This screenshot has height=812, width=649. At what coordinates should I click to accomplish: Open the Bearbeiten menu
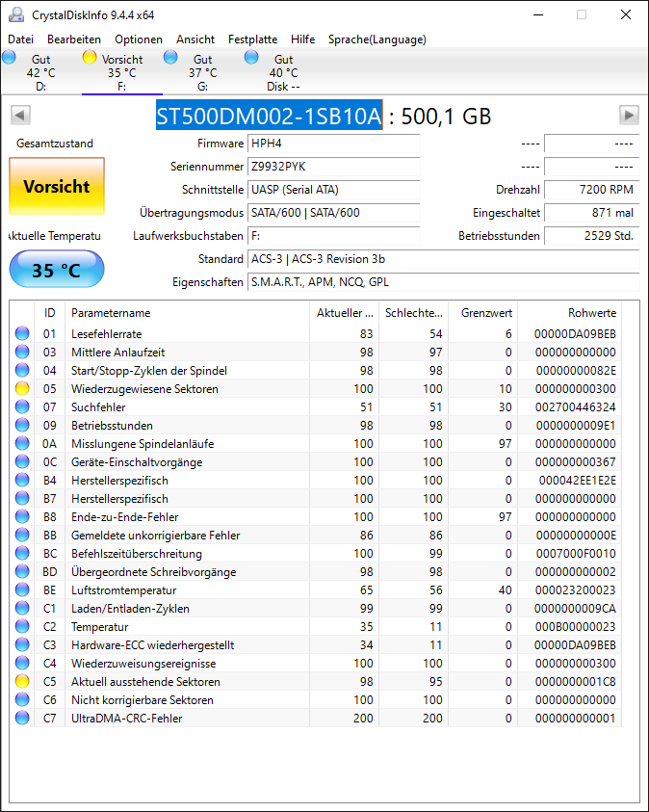(x=74, y=39)
